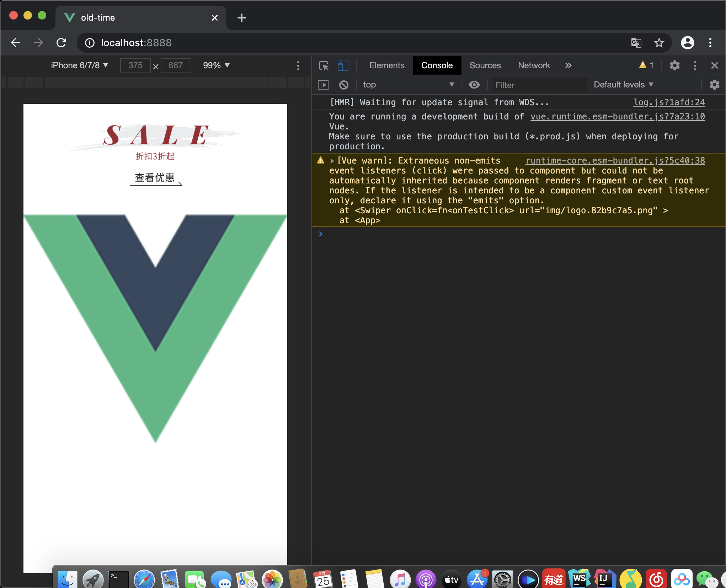
Task: Select the Console tab
Action: (x=437, y=65)
